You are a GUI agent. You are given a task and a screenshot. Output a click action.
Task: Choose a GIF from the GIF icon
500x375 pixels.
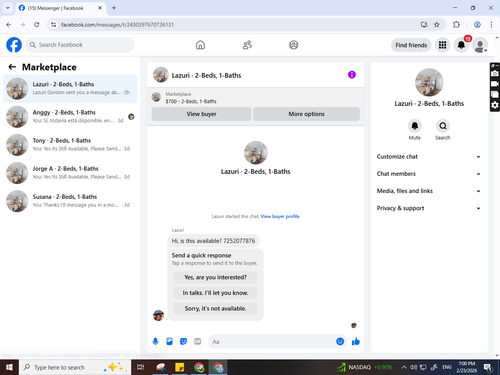pos(198,341)
